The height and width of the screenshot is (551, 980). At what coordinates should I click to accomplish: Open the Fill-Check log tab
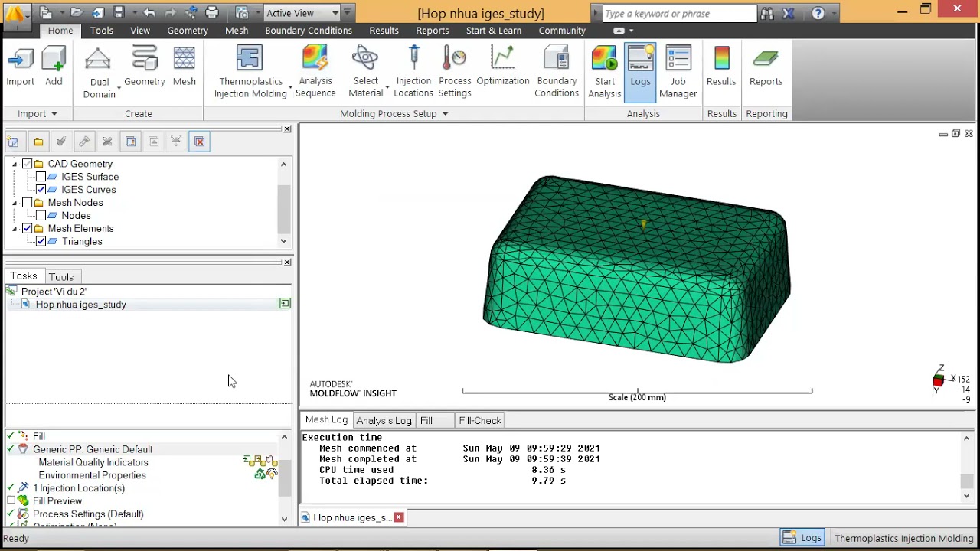pos(480,421)
